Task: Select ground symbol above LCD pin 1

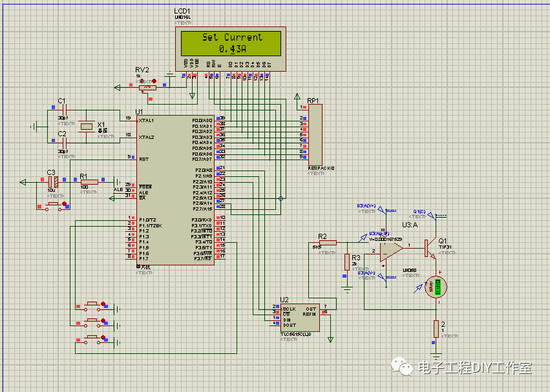Action: [x=170, y=74]
